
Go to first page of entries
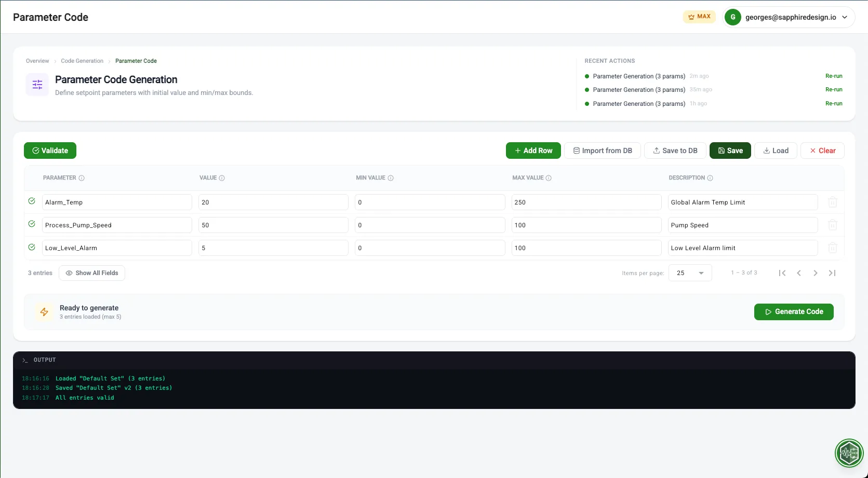point(782,273)
